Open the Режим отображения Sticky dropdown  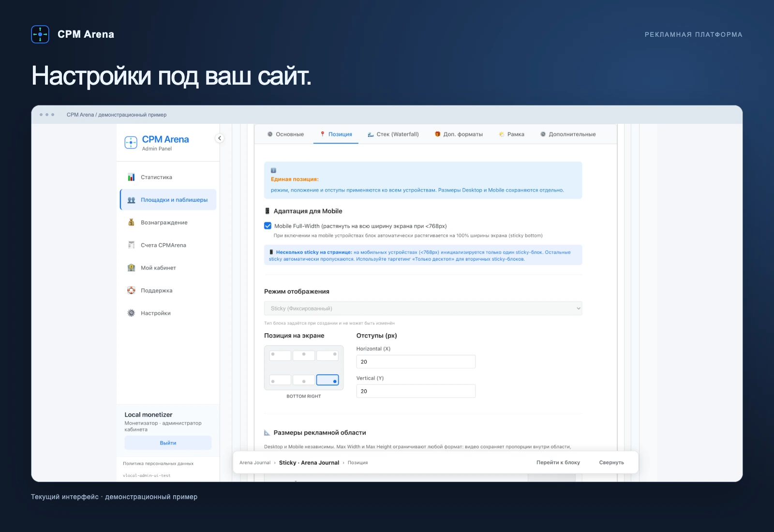click(x=423, y=309)
